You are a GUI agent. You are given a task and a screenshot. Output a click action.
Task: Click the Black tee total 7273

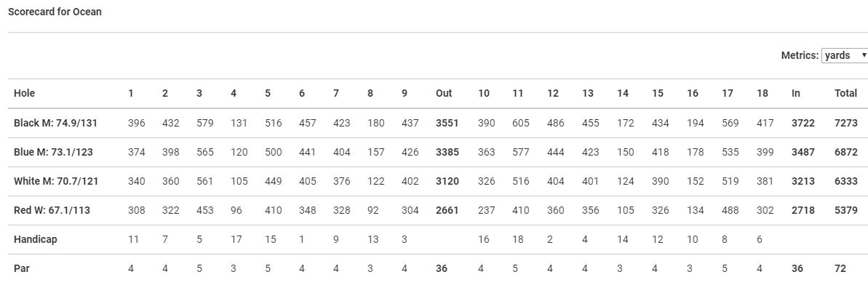(846, 124)
